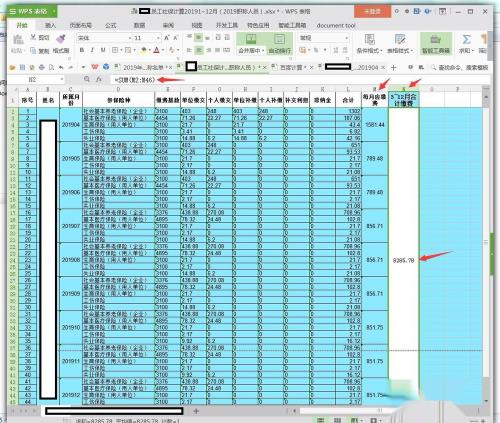Close the 2019年 document tab
The image size is (500, 423).
[171, 68]
